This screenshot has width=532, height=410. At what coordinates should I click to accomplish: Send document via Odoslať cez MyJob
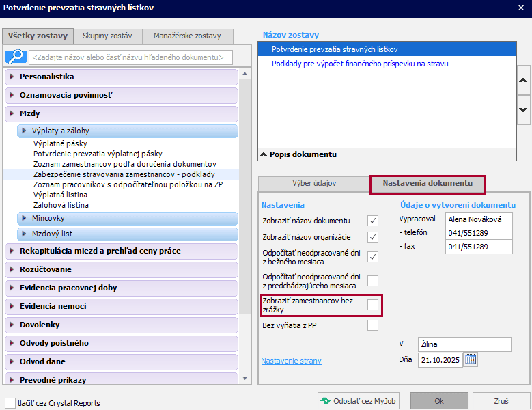point(358,401)
